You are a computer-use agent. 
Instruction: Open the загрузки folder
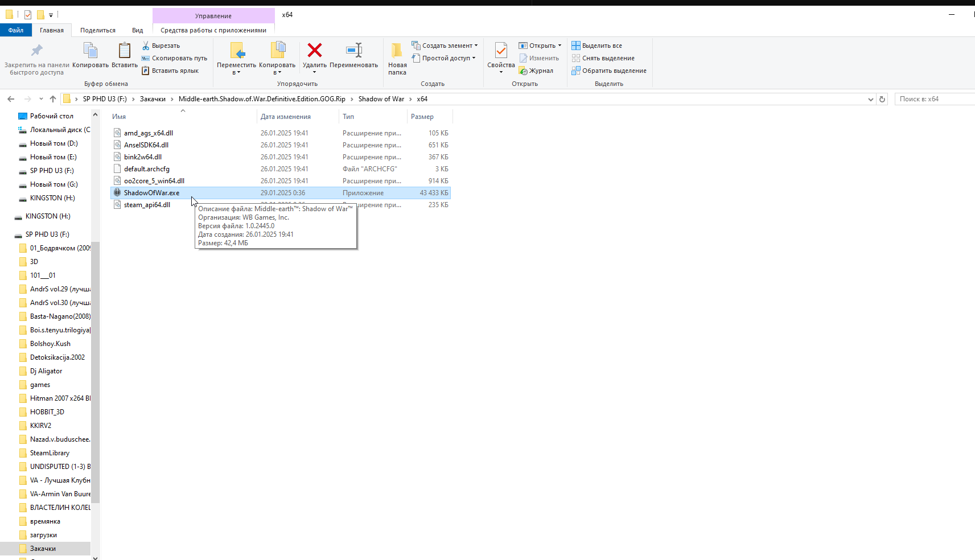pyautogui.click(x=43, y=535)
